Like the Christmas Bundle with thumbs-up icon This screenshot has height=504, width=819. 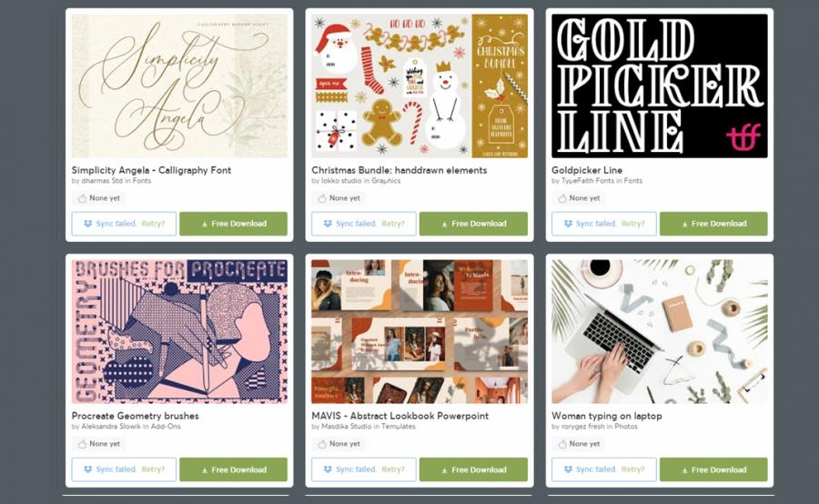(322, 198)
